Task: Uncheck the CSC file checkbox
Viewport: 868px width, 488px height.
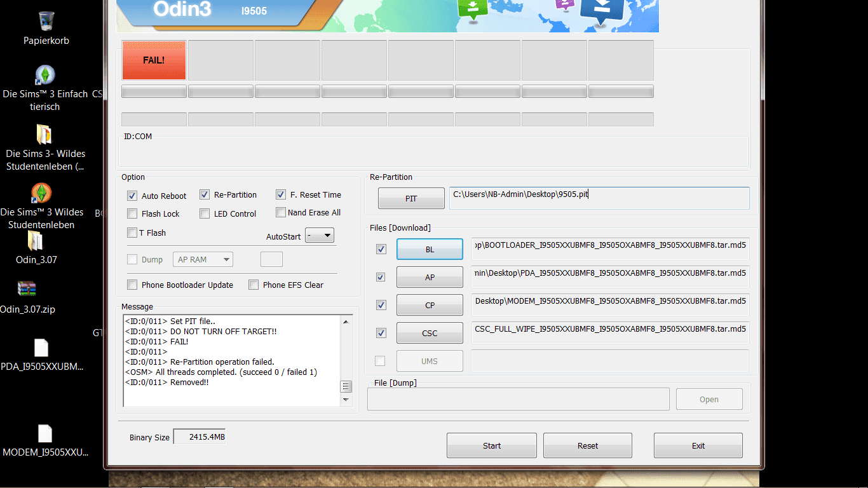Action: 381,333
